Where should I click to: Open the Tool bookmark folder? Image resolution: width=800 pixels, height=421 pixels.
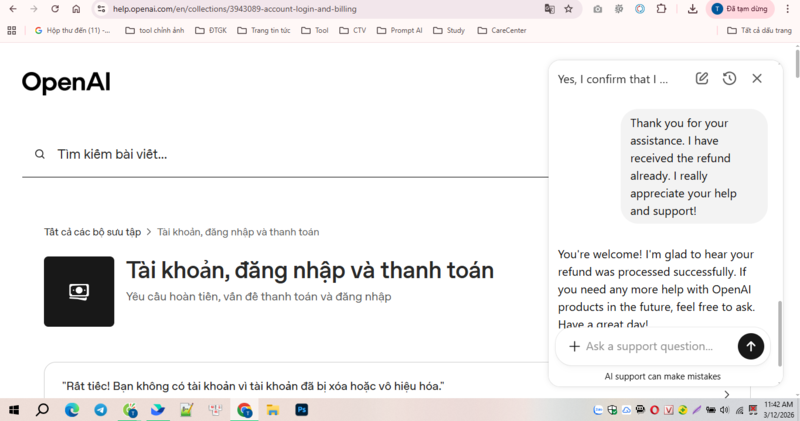coord(315,31)
